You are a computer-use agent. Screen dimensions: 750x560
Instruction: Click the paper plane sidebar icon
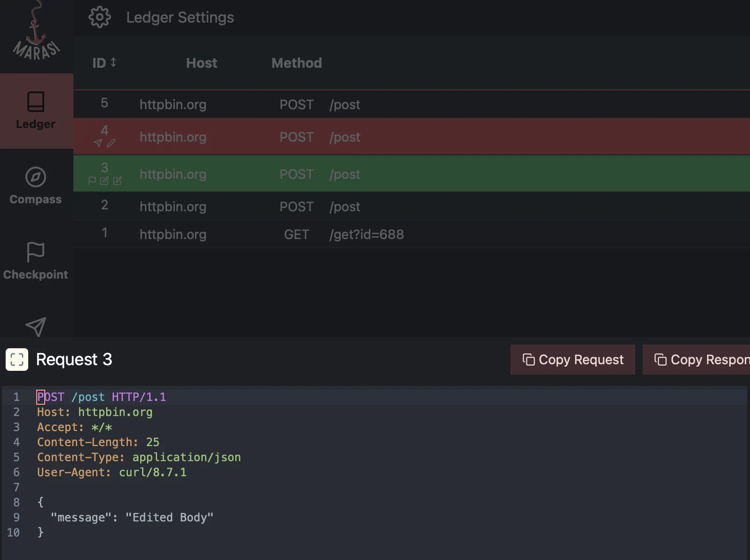(x=36, y=326)
